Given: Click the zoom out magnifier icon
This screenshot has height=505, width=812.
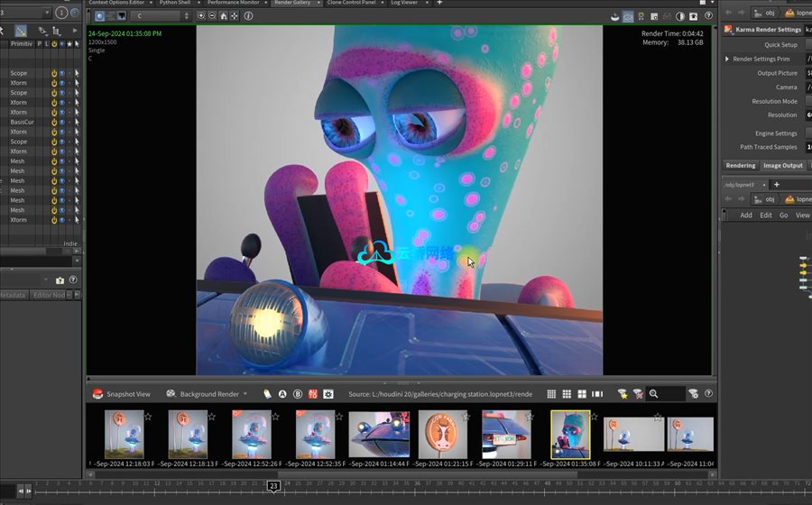Looking at the screenshot, I should [x=212, y=16].
